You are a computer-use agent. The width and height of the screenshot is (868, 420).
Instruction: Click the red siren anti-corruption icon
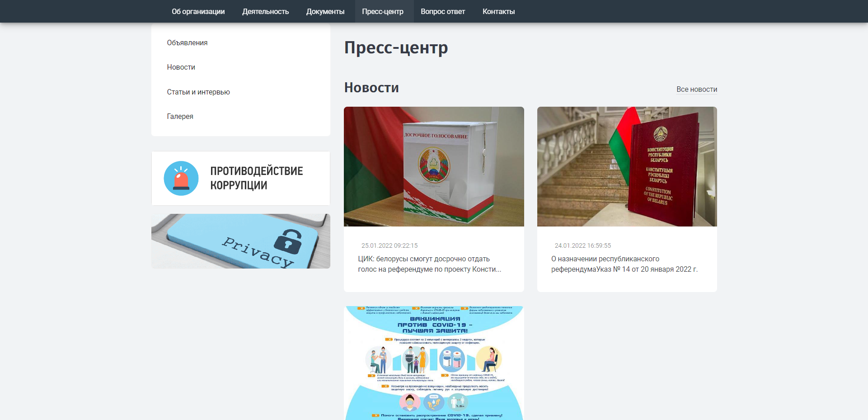tap(181, 178)
